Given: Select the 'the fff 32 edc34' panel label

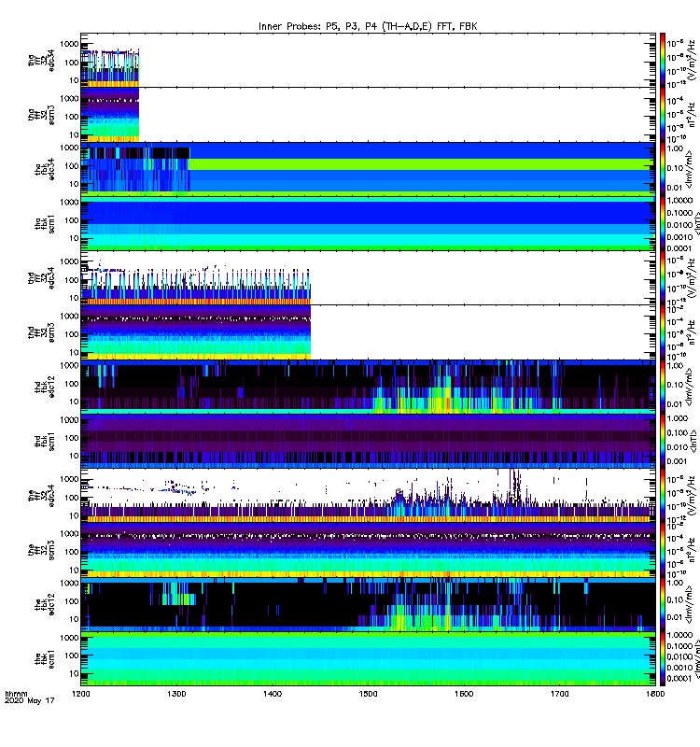Looking at the screenshot, I should pyautogui.click(x=41, y=496).
